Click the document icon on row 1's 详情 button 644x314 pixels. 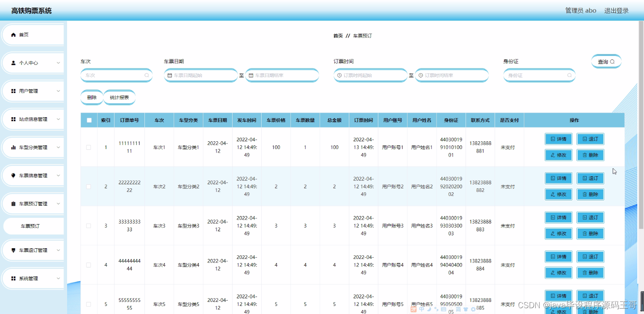[x=553, y=139]
